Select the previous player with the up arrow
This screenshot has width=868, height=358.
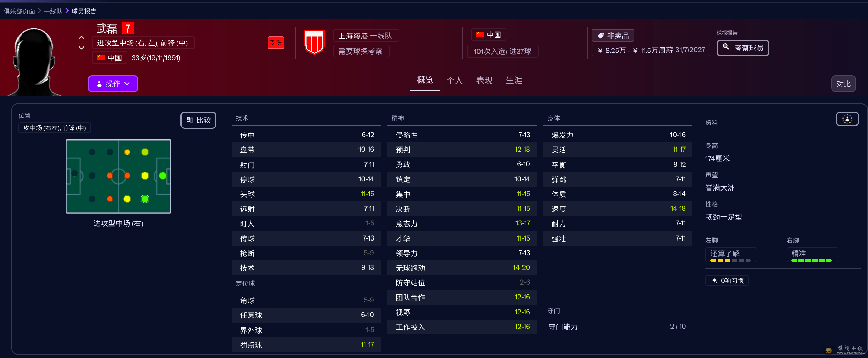click(81, 37)
